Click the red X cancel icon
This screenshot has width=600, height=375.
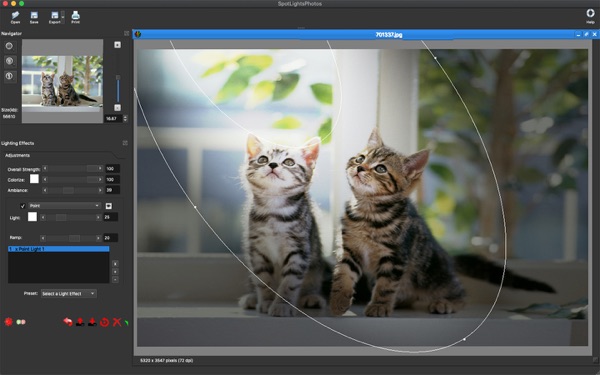click(116, 322)
